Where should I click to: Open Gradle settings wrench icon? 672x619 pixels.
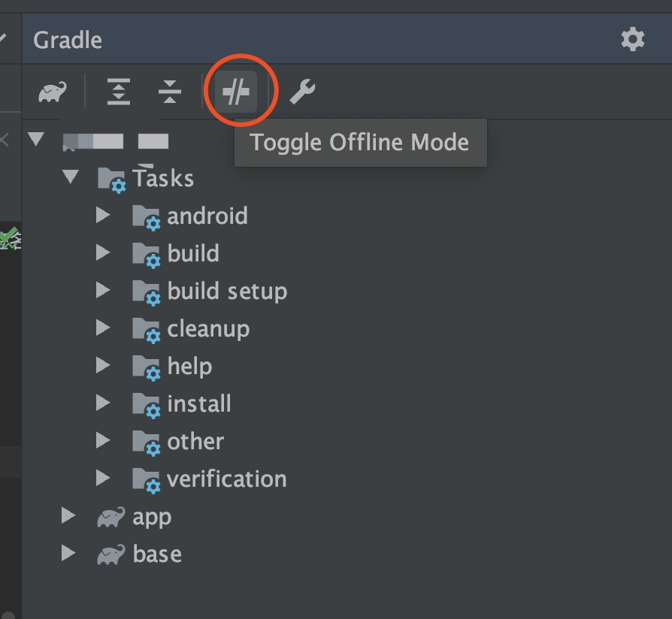coord(303,92)
